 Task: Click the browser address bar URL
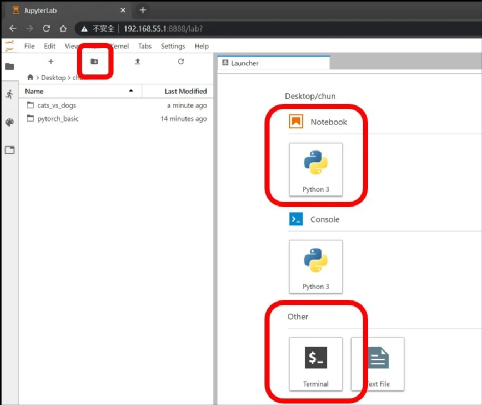[x=163, y=29]
